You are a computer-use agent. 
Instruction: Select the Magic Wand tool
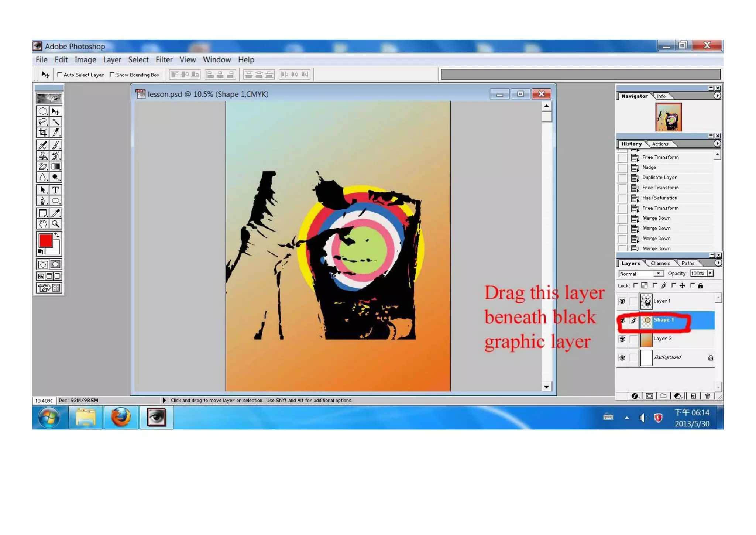(x=56, y=122)
